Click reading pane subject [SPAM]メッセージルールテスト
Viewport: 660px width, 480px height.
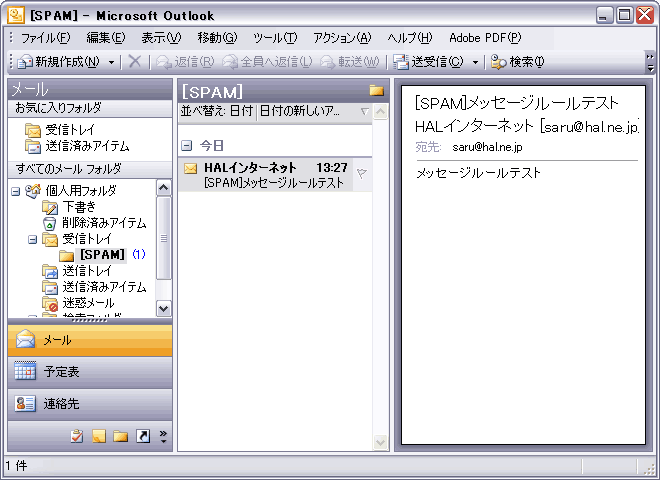(516, 103)
